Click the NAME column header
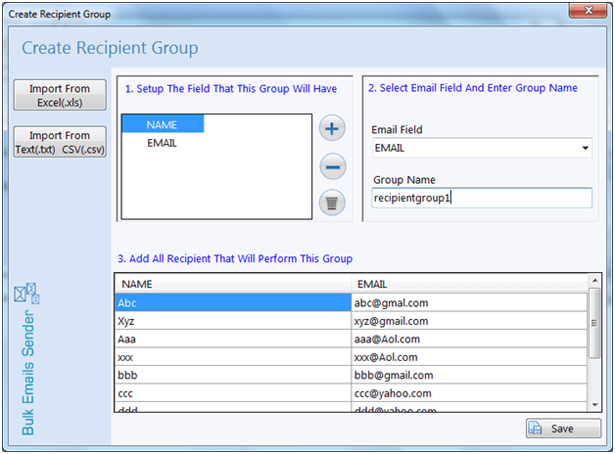Screen dimensions: 615x454 coord(233,284)
